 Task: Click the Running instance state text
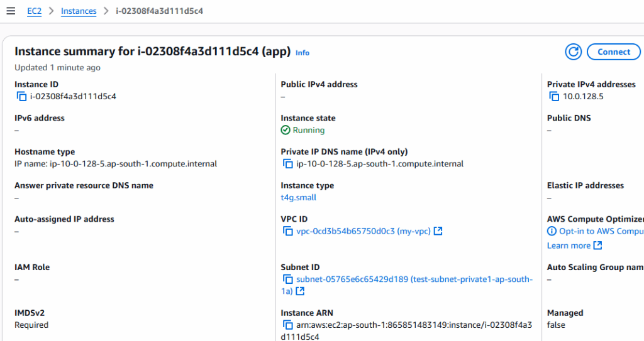(x=308, y=130)
